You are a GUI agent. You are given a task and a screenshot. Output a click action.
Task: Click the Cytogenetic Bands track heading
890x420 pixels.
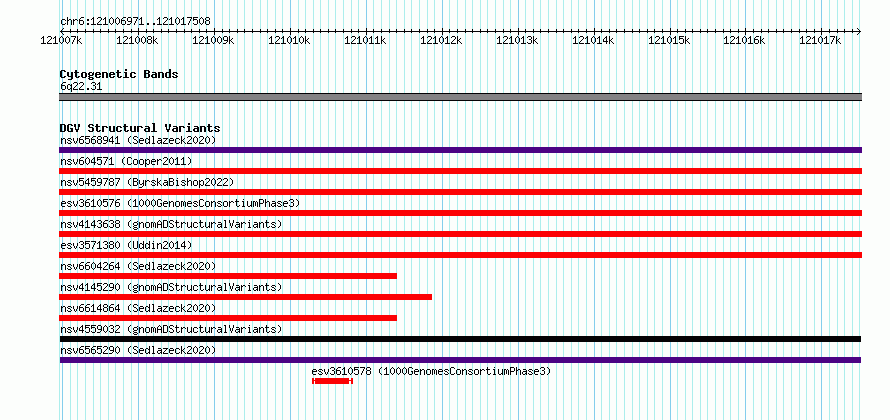[119, 74]
